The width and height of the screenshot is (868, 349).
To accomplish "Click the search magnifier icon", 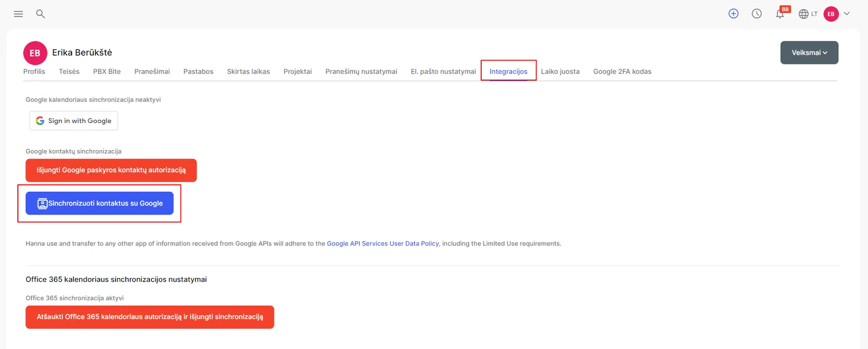I will [40, 14].
